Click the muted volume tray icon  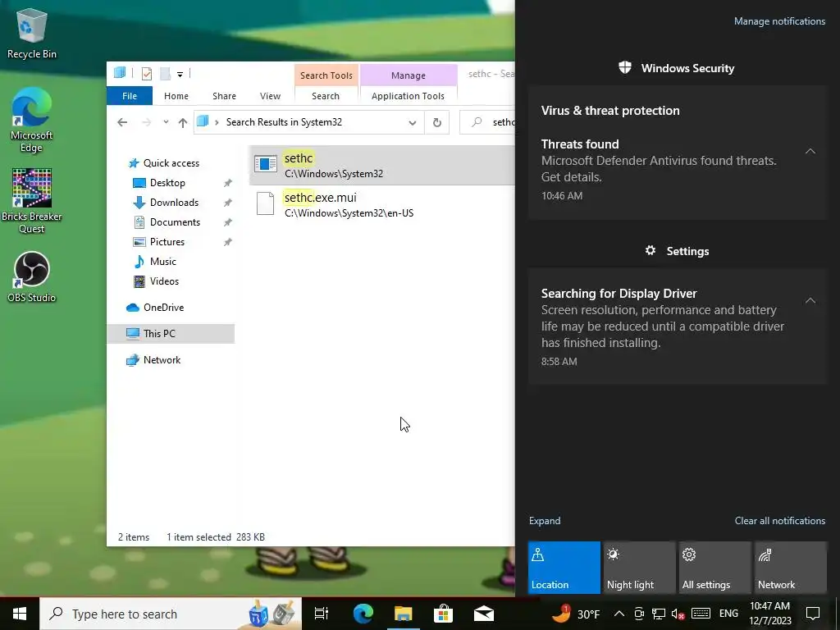[678, 614]
